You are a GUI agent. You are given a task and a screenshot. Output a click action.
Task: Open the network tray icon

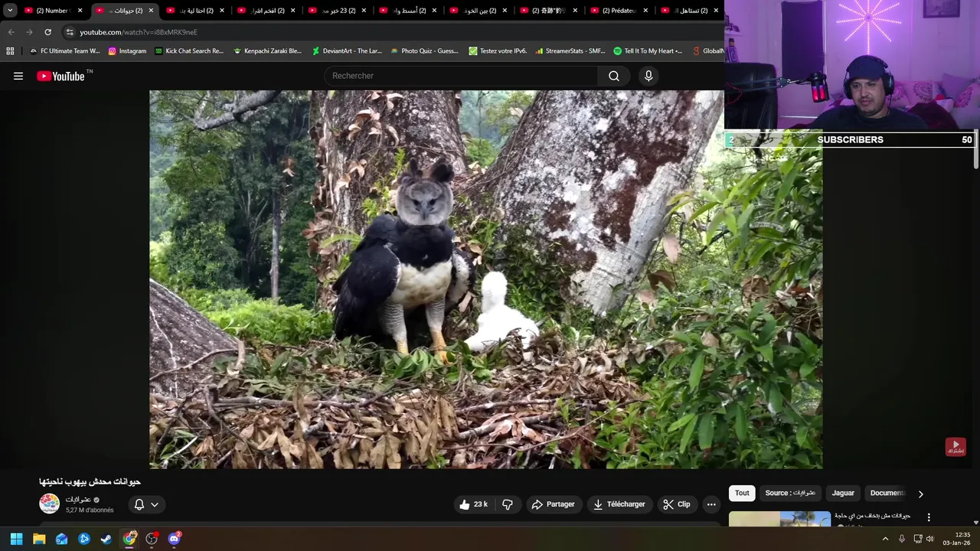coord(918,539)
